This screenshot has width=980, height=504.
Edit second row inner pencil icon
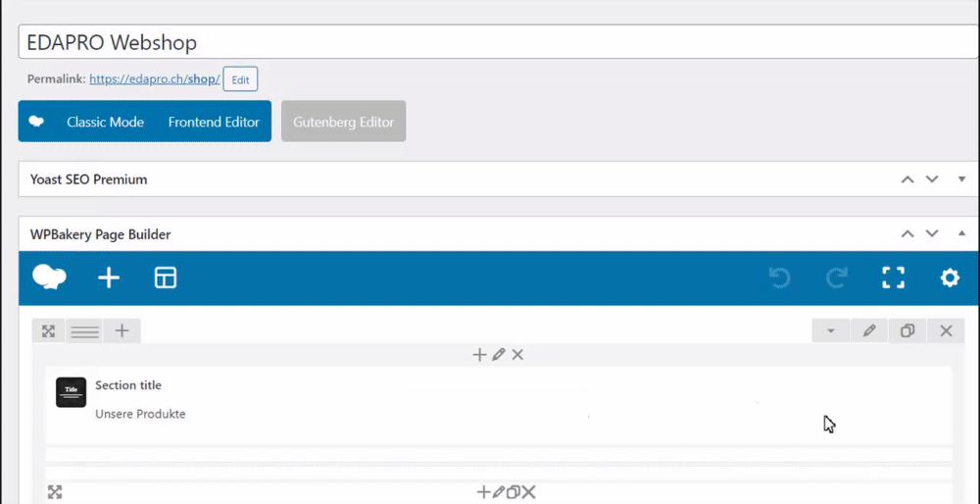(x=498, y=492)
